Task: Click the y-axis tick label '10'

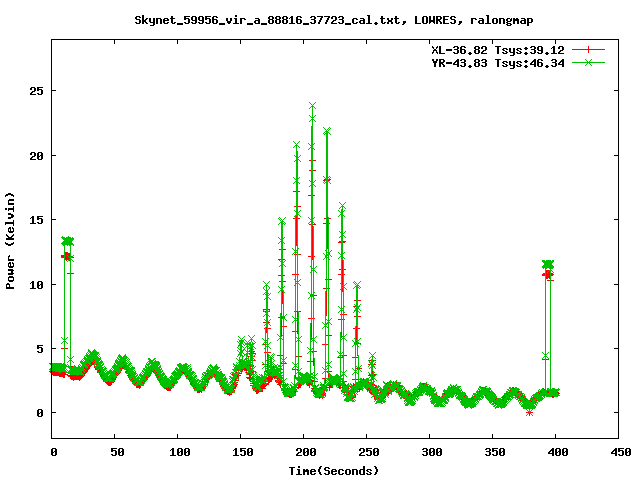Action: coord(36,284)
